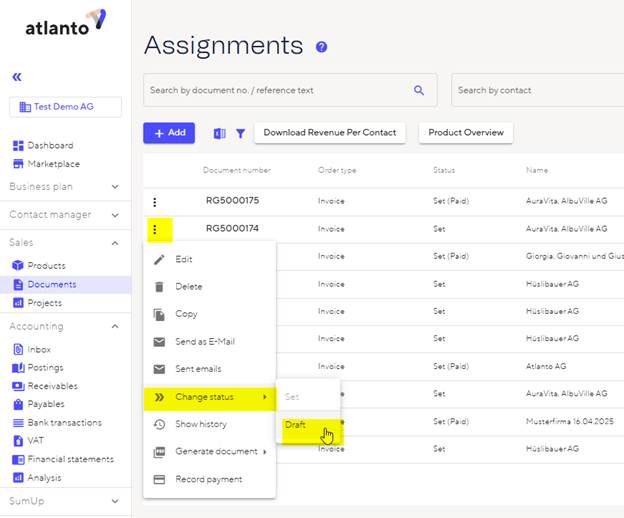Click the Product Overview button

tap(464, 133)
